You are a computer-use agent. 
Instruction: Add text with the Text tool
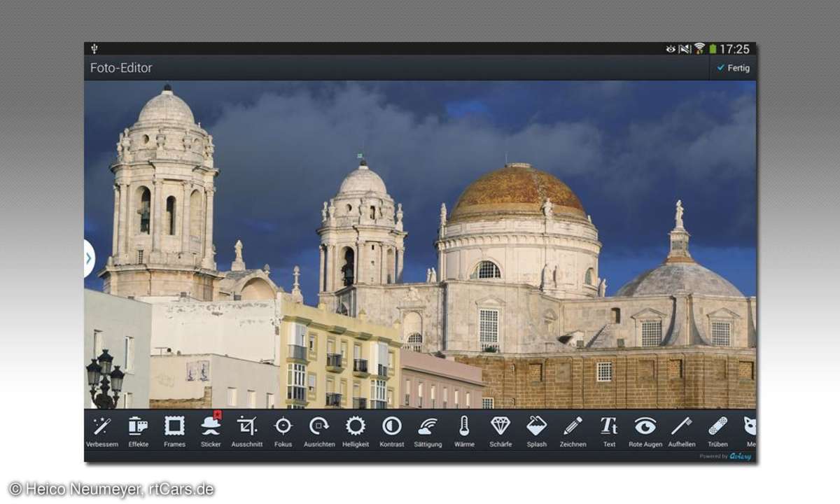[x=609, y=431]
